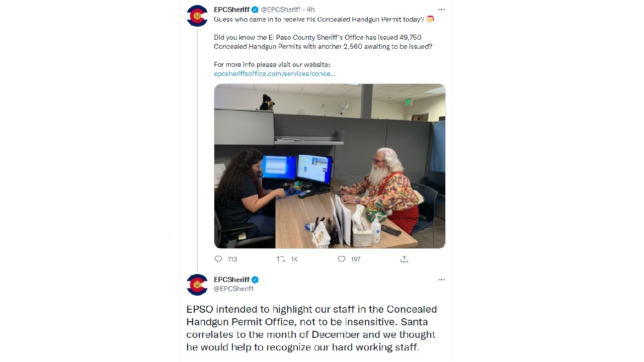Click the EPSO statement tweet text

click(x=312, y=328)
